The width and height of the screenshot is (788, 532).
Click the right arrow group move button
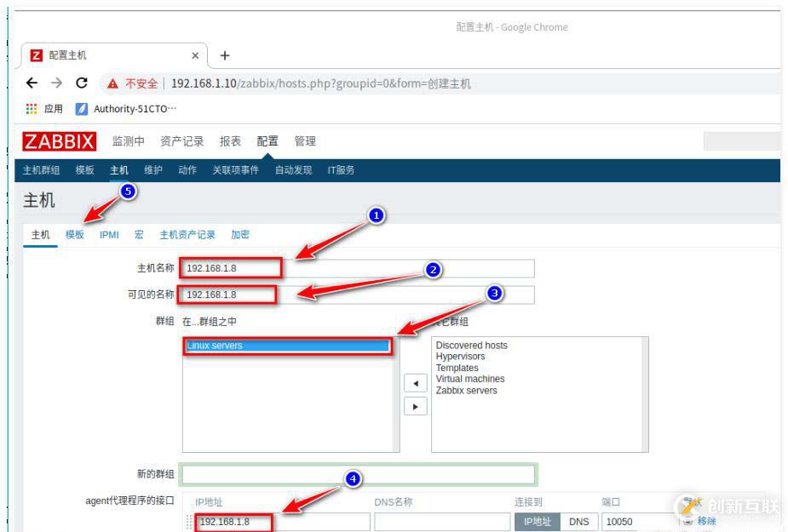coord(416,406)
